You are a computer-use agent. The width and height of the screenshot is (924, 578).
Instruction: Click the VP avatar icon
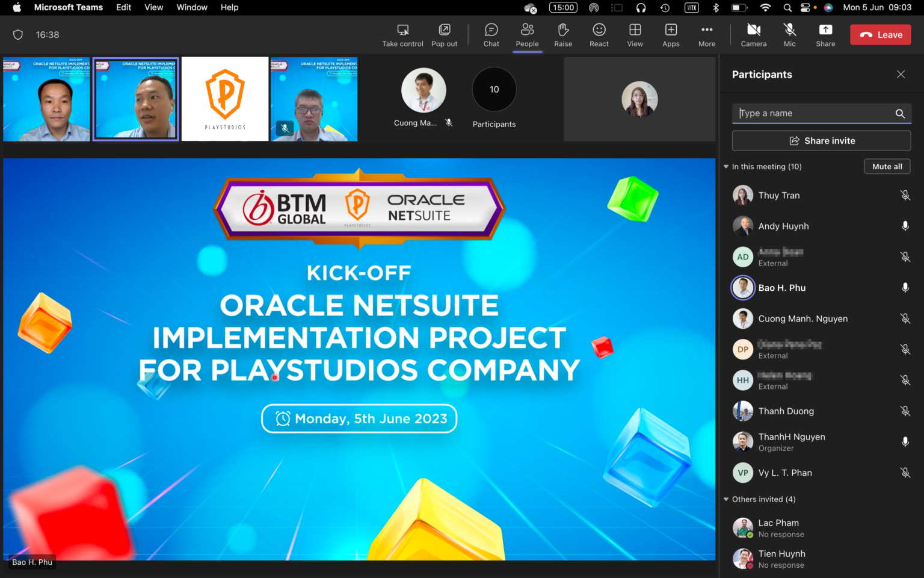point(743,473)
